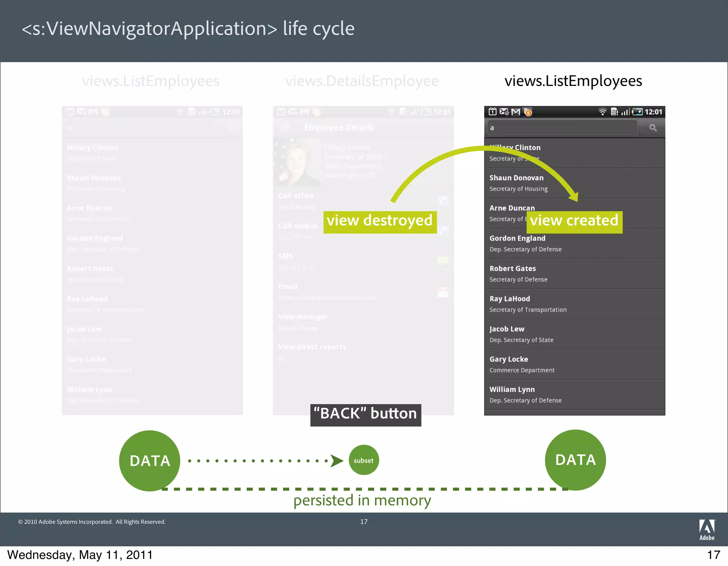The width and height of the screenshot is (728, 566).
Task: Select Ray LaHood, Secretary of Transportation
Action: click(574, 304)
